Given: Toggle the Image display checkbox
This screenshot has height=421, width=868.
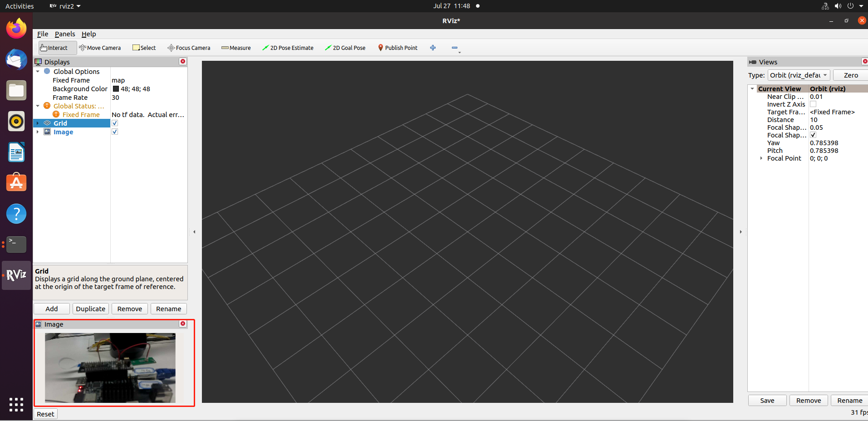Looking at the screenshot, I should pyautogui.click(x=115, y=132).
